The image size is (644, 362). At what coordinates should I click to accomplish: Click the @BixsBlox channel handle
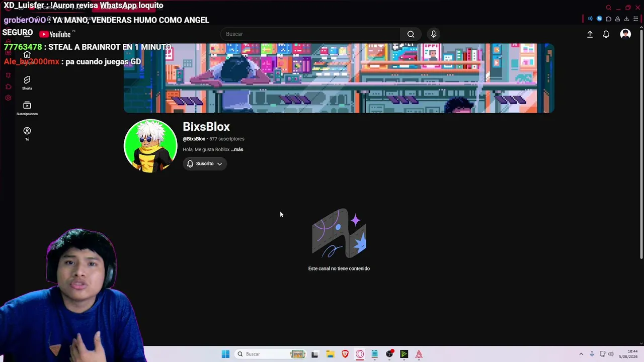click(x=194, y=139)
